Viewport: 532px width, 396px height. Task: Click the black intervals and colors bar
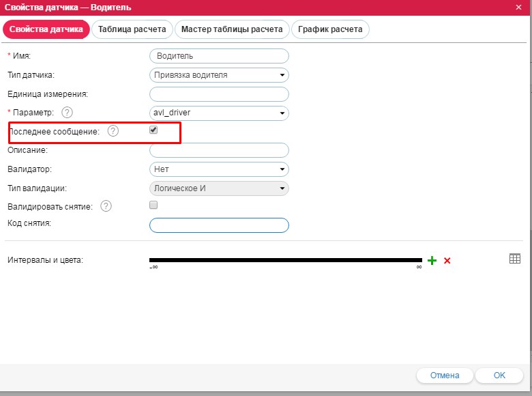(x=285, y=260)
